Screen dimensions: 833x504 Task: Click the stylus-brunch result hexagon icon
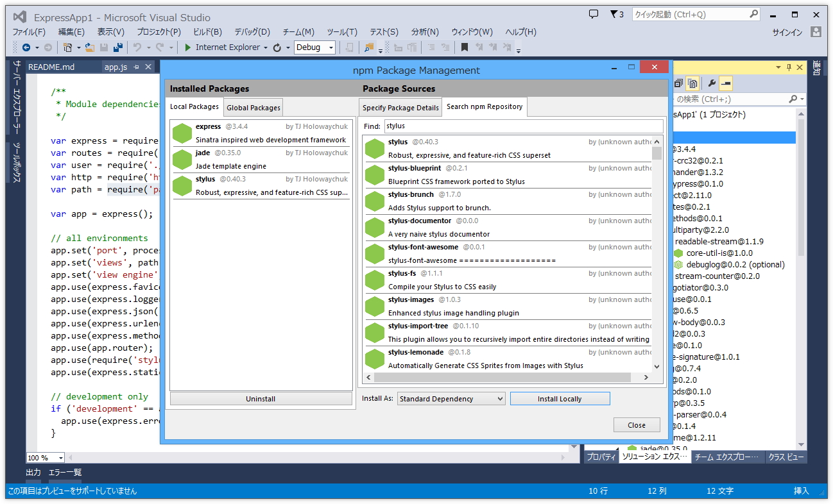pyautogui.click(x=375, y=201)
